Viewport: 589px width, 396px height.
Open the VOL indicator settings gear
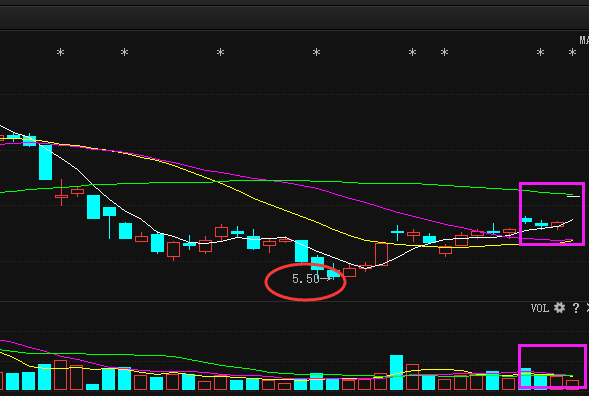point(559,308)
